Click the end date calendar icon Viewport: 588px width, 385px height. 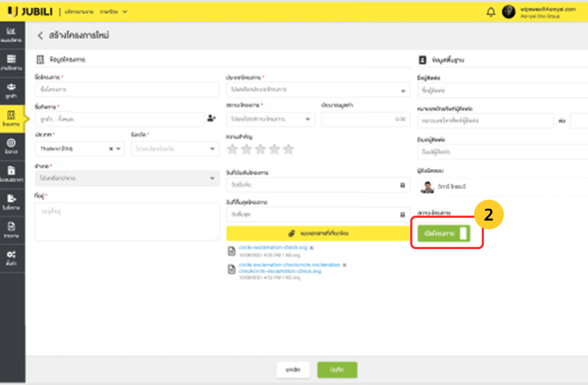pyautogui.click(x=402, y=215)
